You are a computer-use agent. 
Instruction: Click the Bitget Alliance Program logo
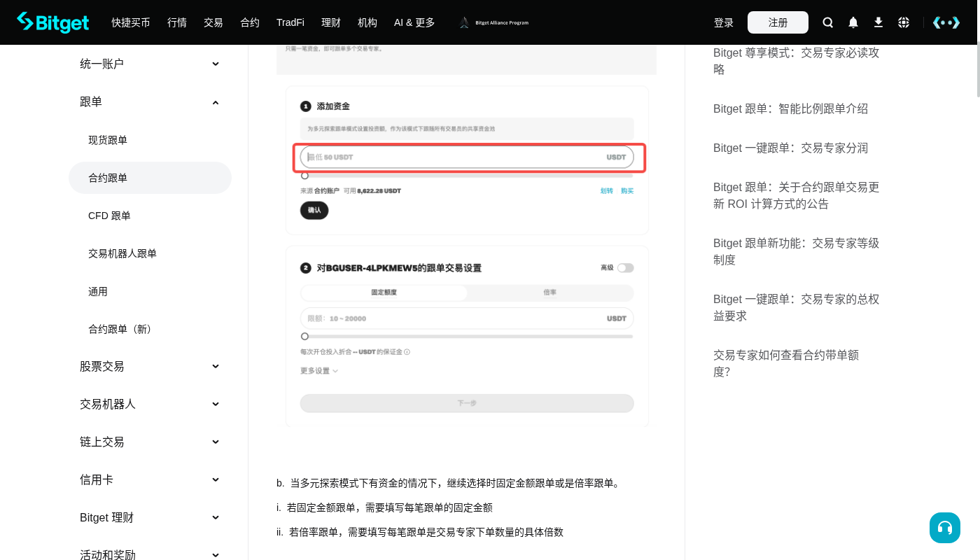coord(493,22)
